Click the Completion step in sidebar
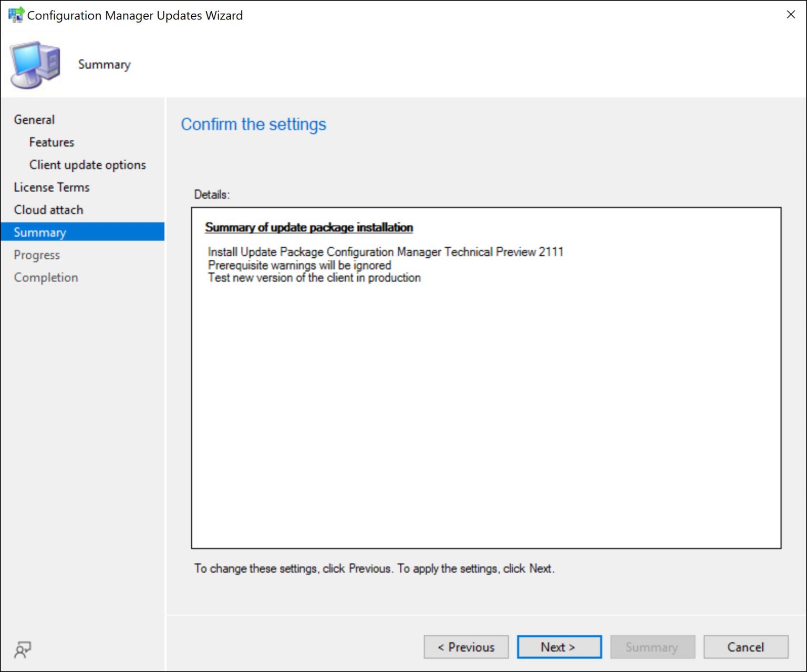 click(x=46, y=278)
